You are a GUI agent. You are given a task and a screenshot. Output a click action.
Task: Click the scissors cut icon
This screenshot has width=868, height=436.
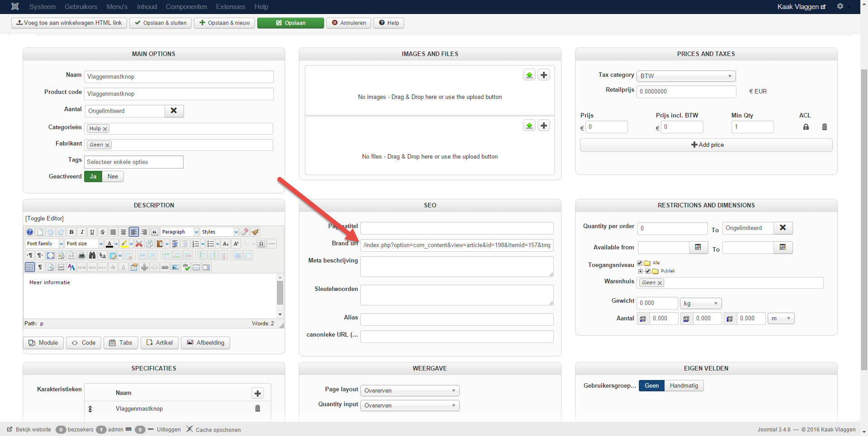139,244
